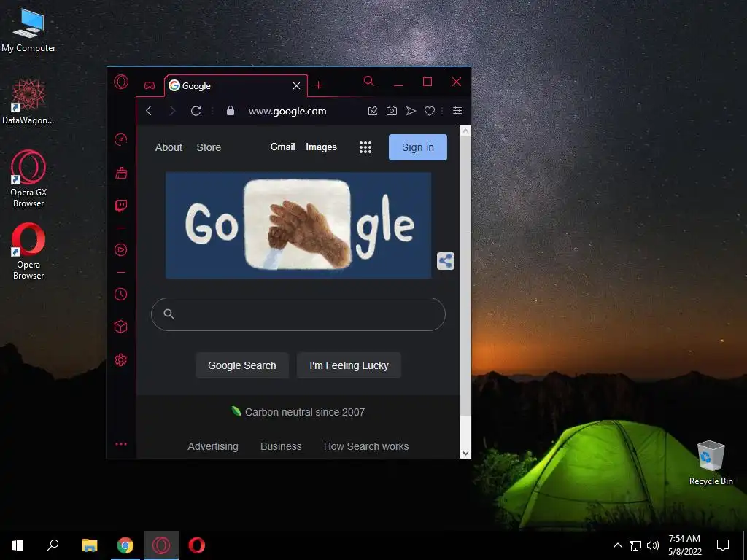Open How Search works footer link
This screenshot has width=747, height=560.
pos(366,446)
